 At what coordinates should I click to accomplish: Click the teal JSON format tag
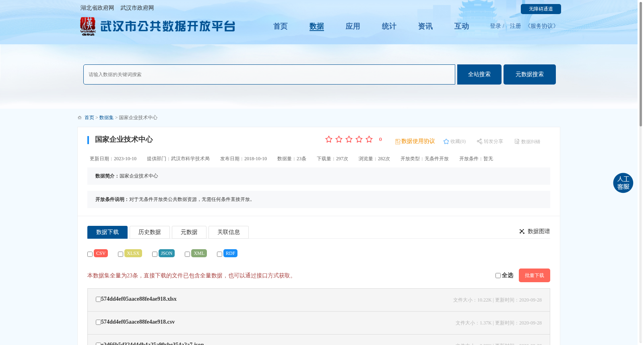pos(167,253)
